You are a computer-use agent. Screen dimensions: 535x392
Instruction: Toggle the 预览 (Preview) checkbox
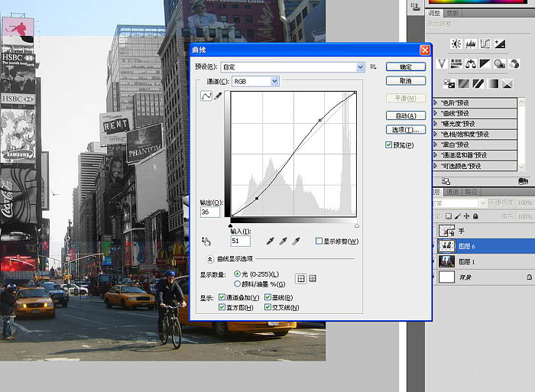tap(390, 144)
